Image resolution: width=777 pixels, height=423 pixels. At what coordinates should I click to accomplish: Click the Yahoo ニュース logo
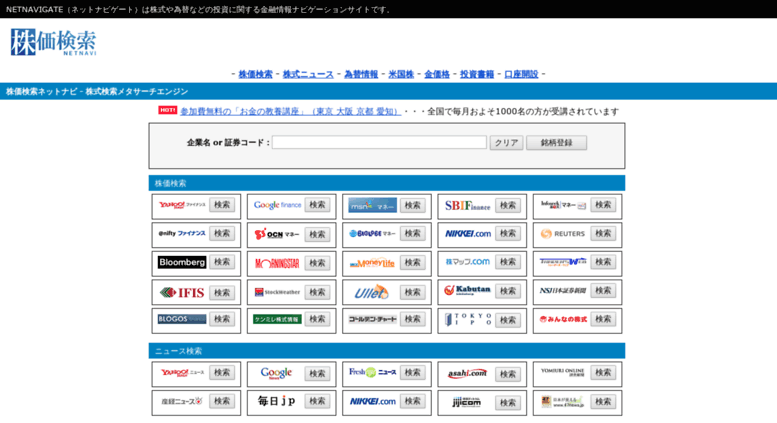coord(182,372)
